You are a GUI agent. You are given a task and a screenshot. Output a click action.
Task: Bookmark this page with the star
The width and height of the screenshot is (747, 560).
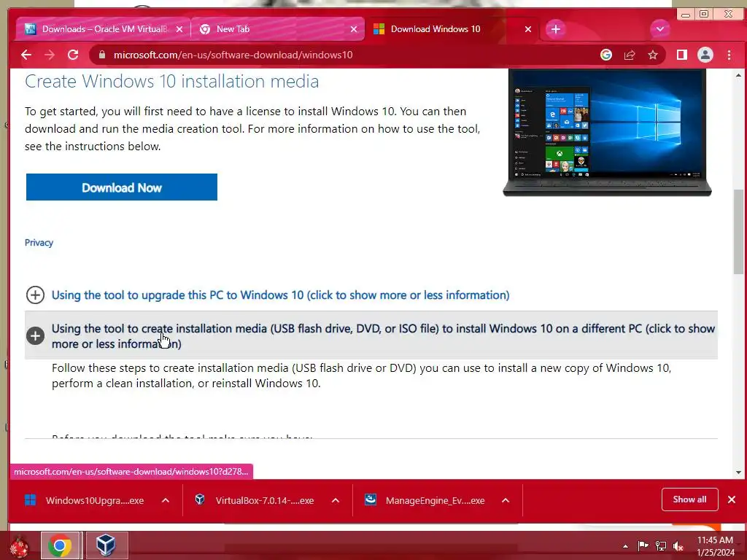tap(653, 55)
